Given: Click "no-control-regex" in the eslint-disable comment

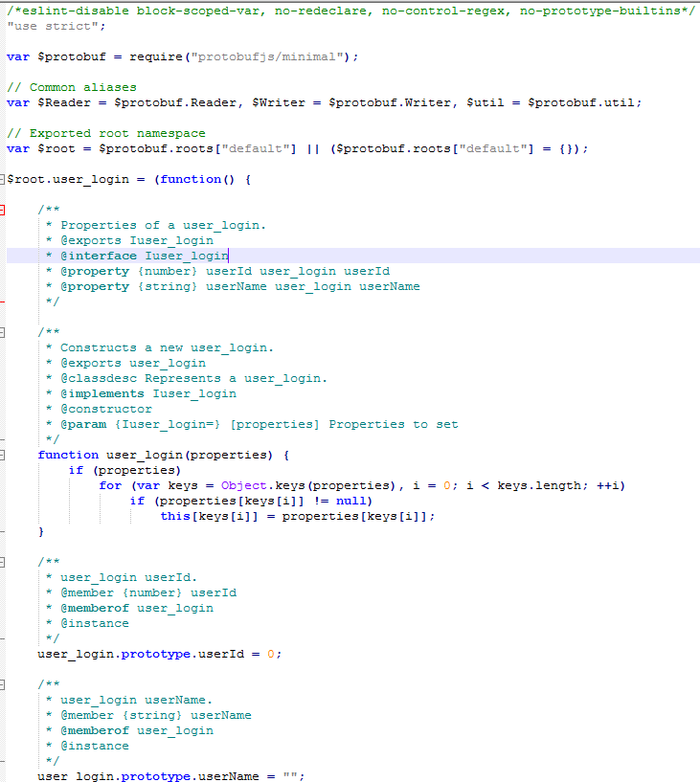Looking at the screenshot, I should (x=443, y=11).
